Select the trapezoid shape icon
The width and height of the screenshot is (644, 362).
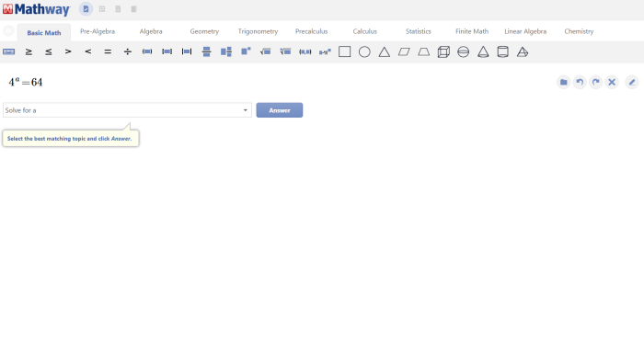(x=424, y=51)
